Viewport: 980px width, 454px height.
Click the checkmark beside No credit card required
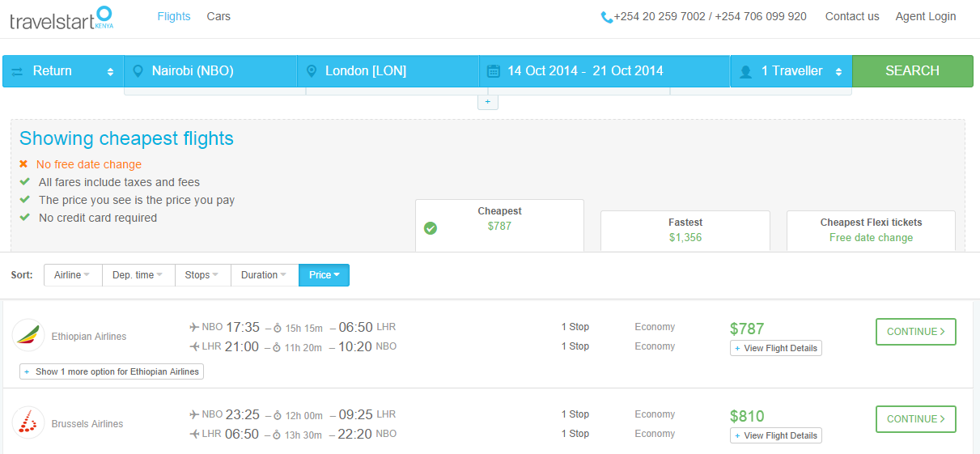click(x=24, y=218)
